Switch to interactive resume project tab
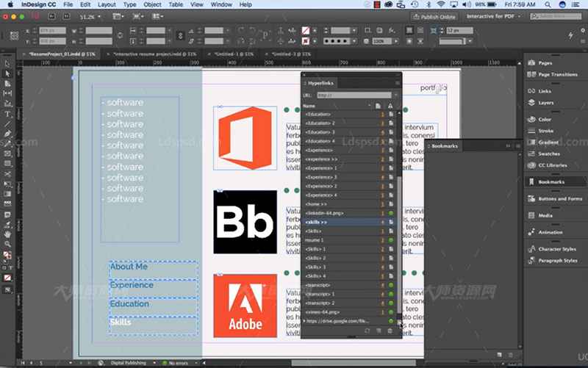Image resolution: width=588 pixels, height=368 pixels. (x=155, y=54)
